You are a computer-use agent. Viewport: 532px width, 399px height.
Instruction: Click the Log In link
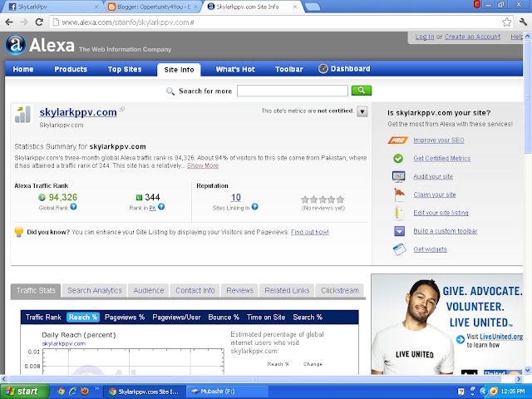coord(425,37)
